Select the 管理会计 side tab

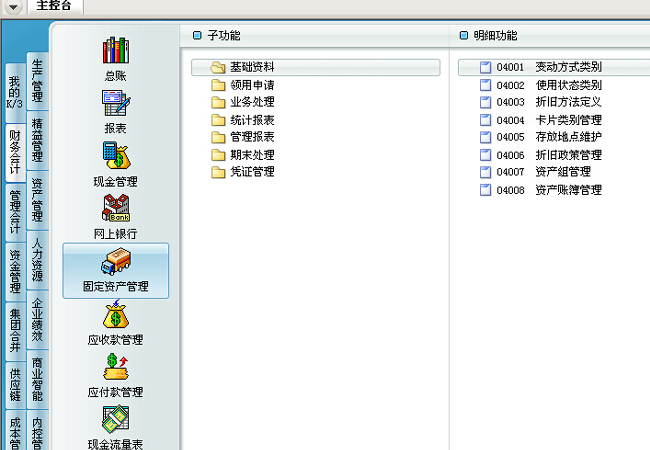pyautogui.click(x=15, y=212)
